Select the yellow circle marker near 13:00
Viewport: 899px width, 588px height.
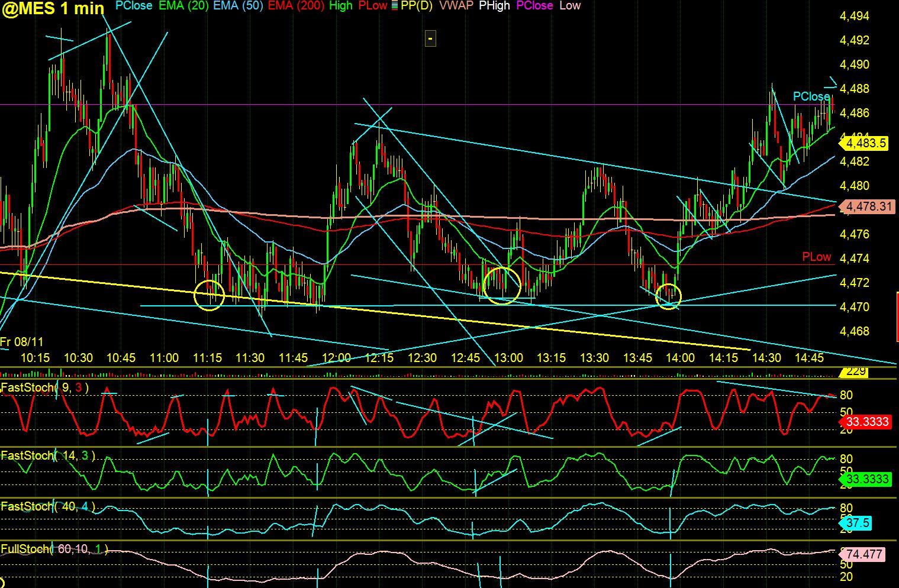[x=502, y=285]
